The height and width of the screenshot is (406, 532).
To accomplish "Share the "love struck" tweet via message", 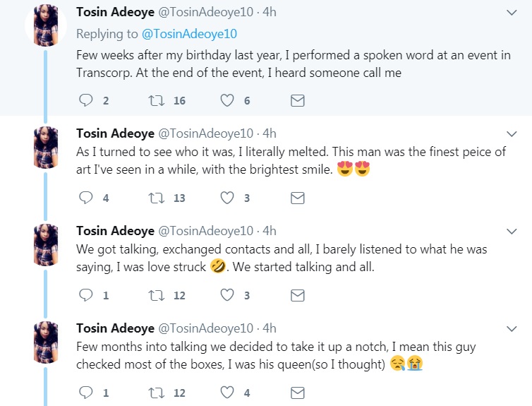I will pyautogui.click(x=298, y=295).
